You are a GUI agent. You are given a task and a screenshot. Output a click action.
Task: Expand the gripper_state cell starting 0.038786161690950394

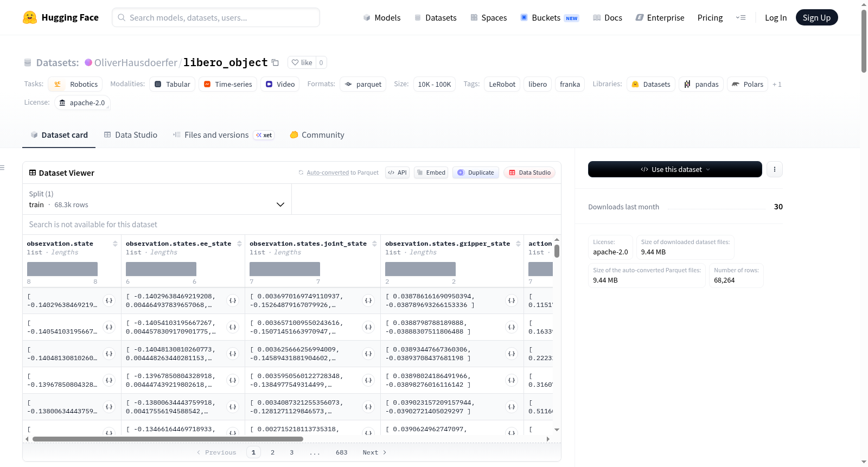(x=512, y=300)
